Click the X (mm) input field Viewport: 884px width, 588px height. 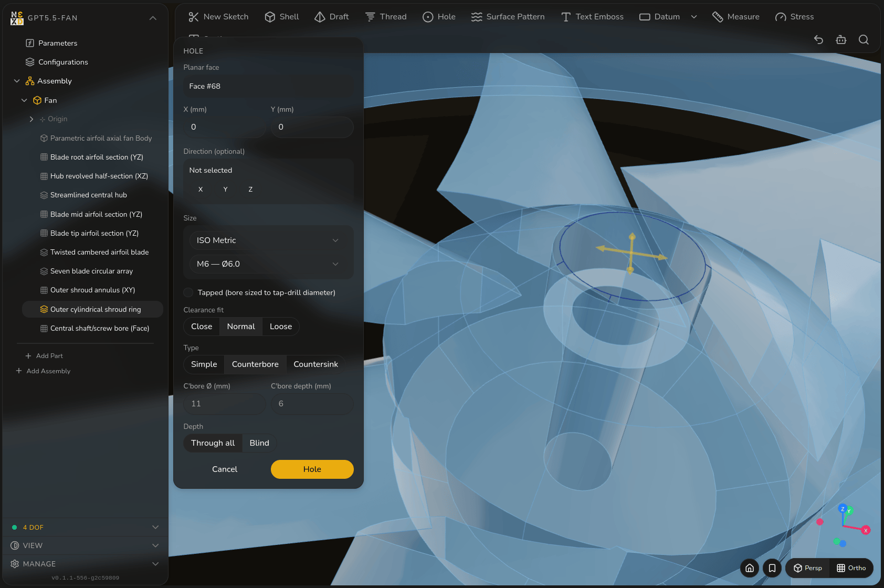(x=225, y=127)
